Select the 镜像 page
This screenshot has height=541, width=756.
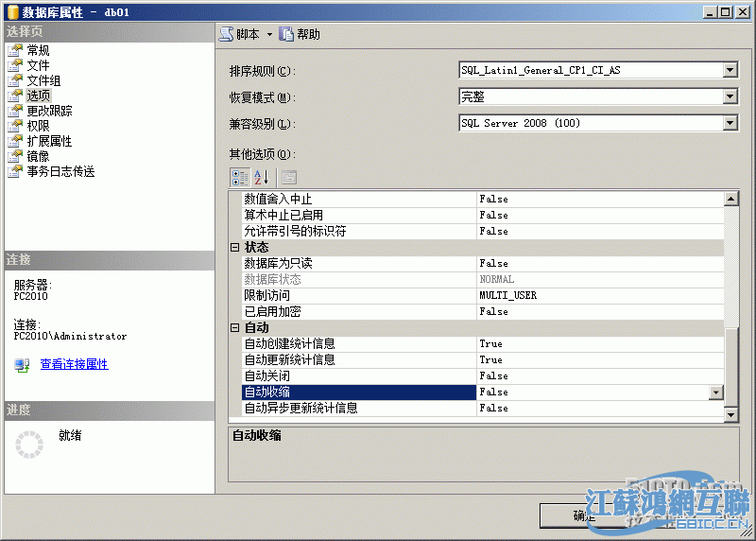(x=38, y=156)
